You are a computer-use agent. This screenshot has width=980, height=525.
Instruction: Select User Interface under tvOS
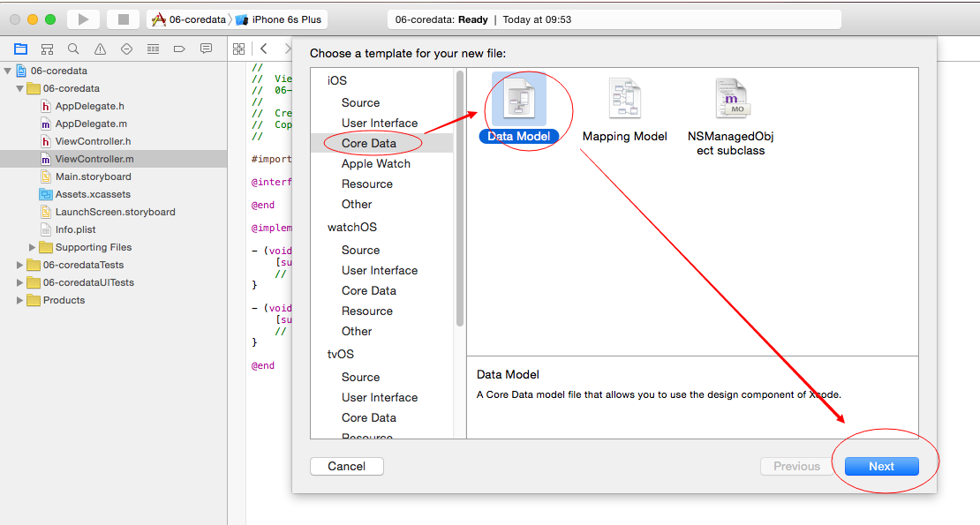coord(380,397)
